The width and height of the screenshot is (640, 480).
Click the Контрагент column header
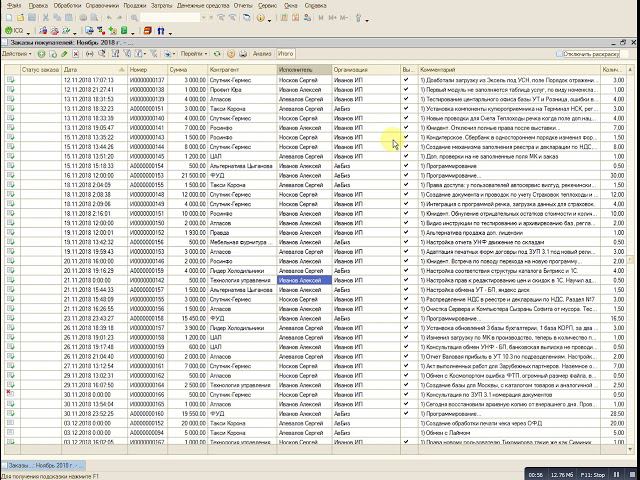click(242, 70)
